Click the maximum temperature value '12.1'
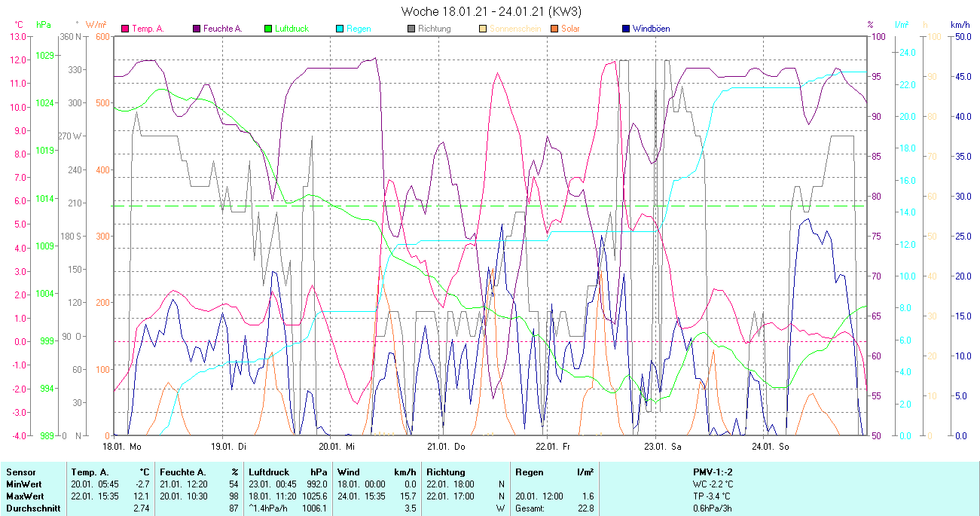 [x=143, y=496]
